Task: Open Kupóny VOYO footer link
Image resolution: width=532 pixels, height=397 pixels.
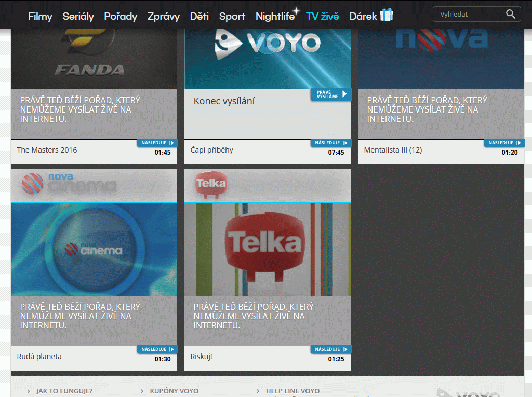Action: click(174, 391)
